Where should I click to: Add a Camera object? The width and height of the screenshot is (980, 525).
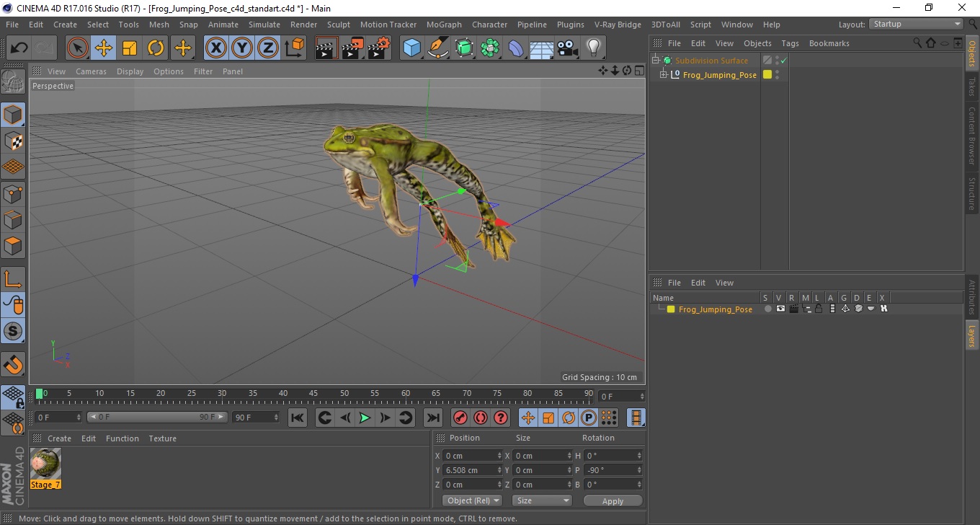click(x=568, y=48)
